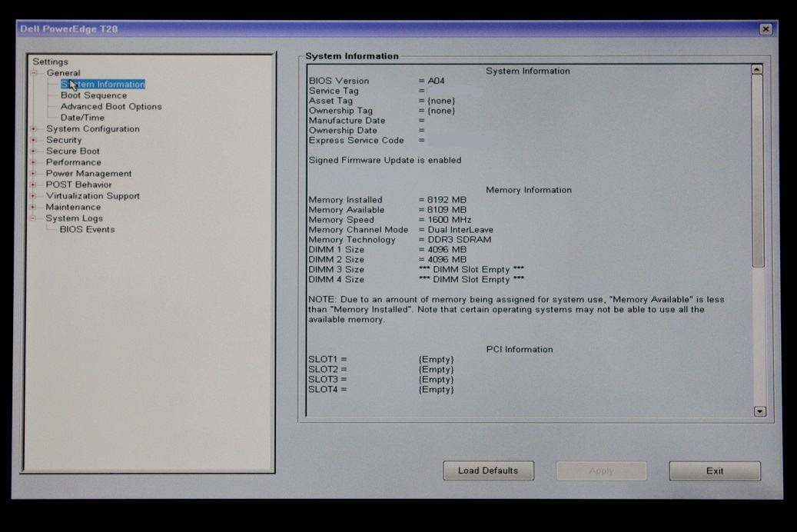Viewport: 797px width, 532px height.
Task: Open BIOS Events under System Logs
Action: 87,229
